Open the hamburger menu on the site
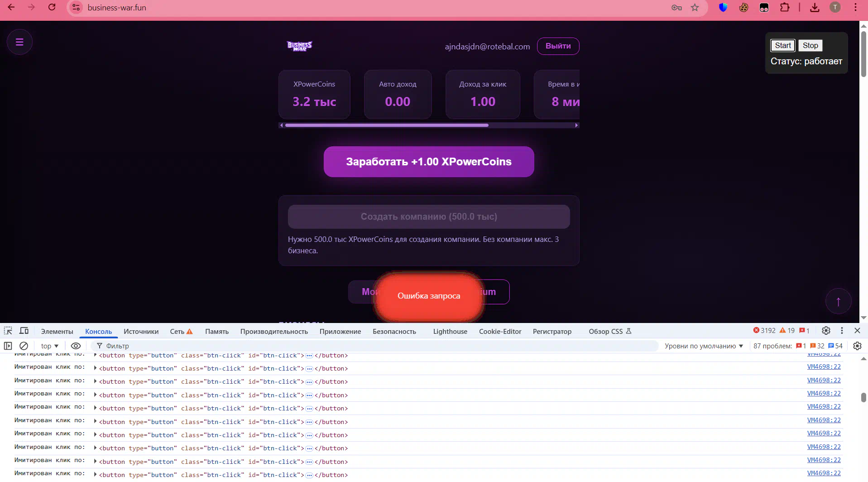868x482 pixels. point(19,42)
